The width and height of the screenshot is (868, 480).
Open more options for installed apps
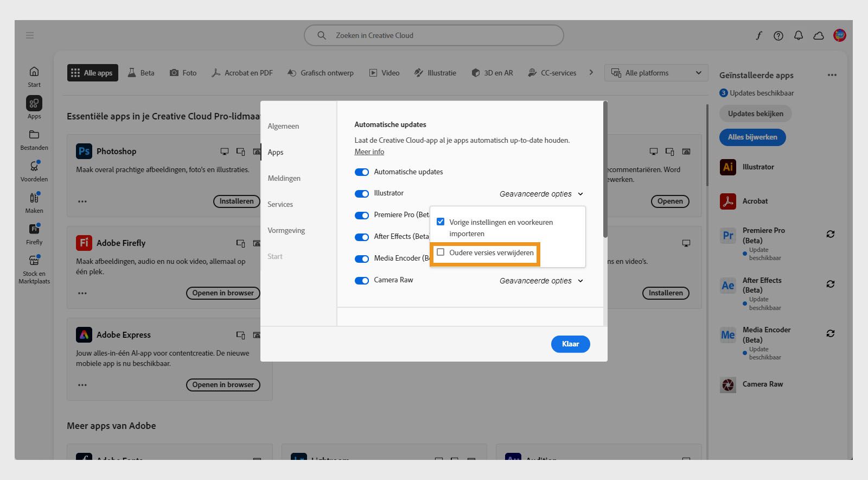(832, 75)
